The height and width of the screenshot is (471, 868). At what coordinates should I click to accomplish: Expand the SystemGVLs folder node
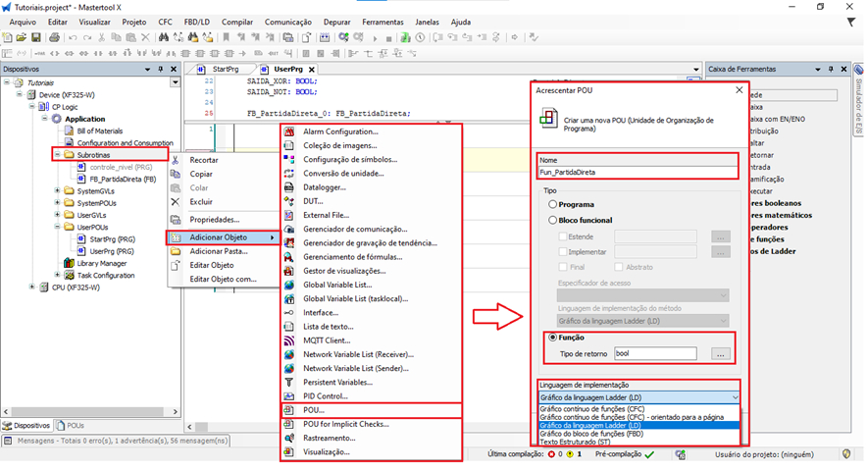pyautogui.click(x=57, y=191)
